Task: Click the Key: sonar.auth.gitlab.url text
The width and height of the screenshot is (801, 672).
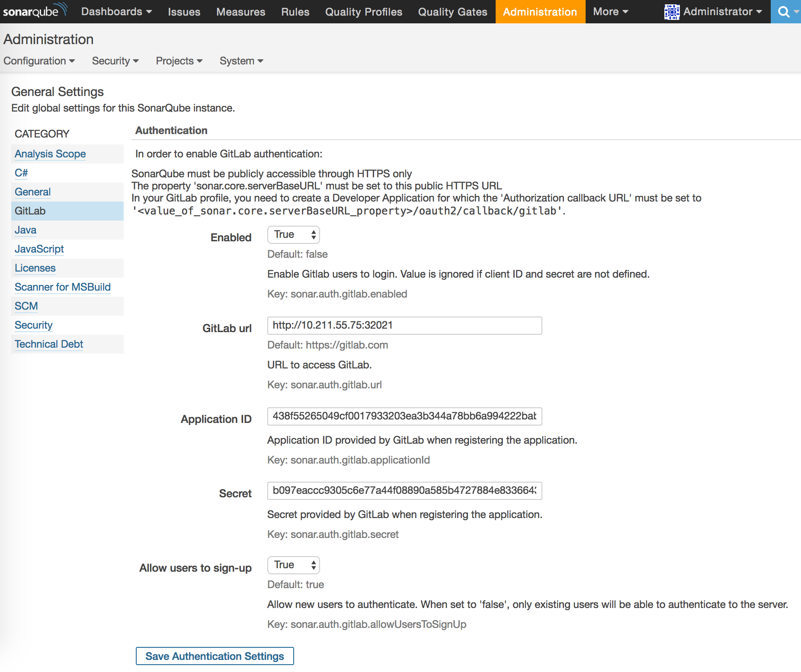Action: [324, 385]
